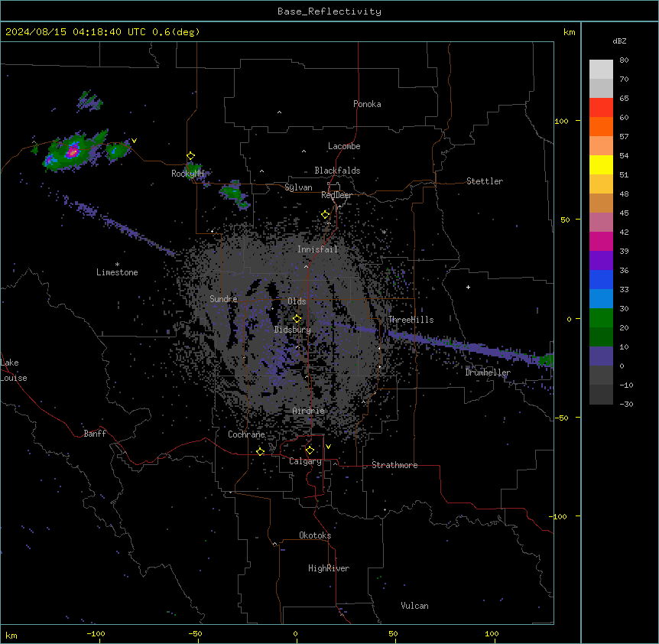Select the orange 60 dBZ legend swatch
Image resolution: width=659 pixels, height=644 pixels.
pyautogui.click(x=601, y=126)
